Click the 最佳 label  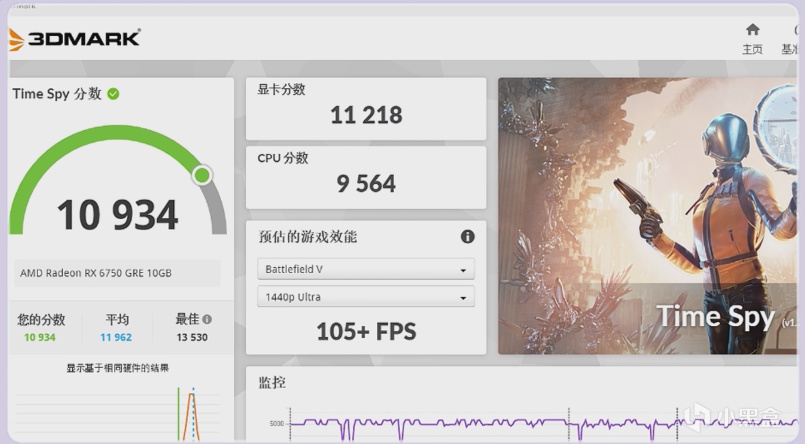pyautogui.click(x=187, y=319)
